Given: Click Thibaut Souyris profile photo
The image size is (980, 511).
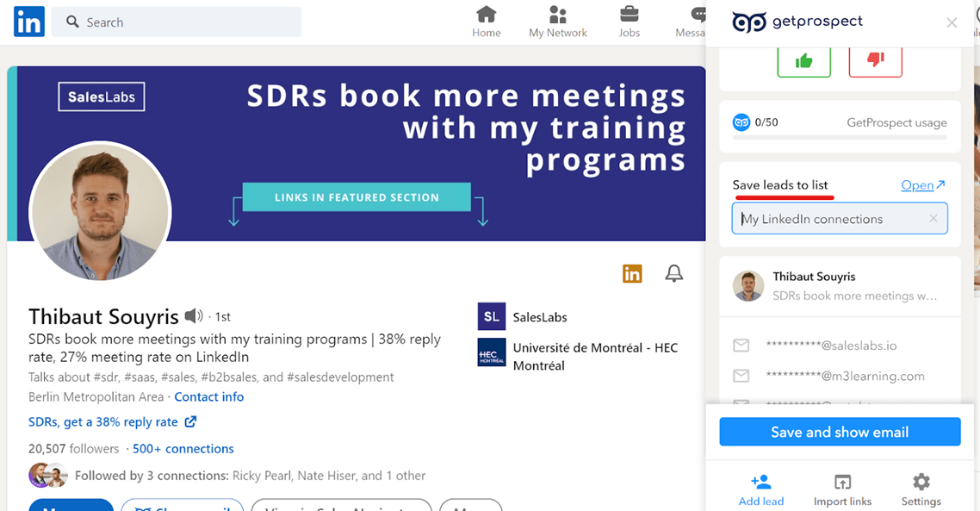Looking at the screenshot, I should (x=100, y=211).
